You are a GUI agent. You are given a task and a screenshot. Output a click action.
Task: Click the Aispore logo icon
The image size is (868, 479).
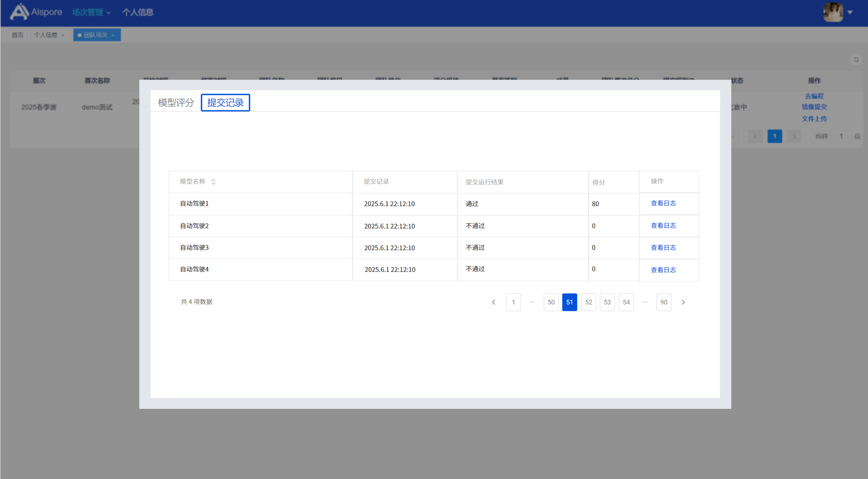coord(19,12)
